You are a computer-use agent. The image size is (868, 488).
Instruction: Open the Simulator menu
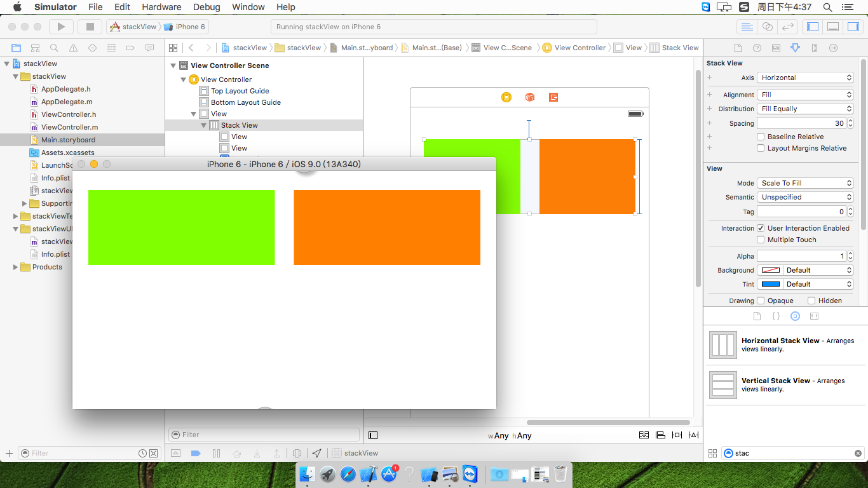click(x=55, y=7)
